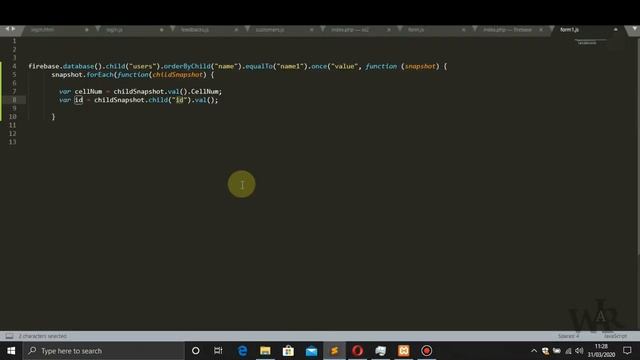Switch to the login.js tab
This screenshot has width=640, height=360.
tap(114, 30)
